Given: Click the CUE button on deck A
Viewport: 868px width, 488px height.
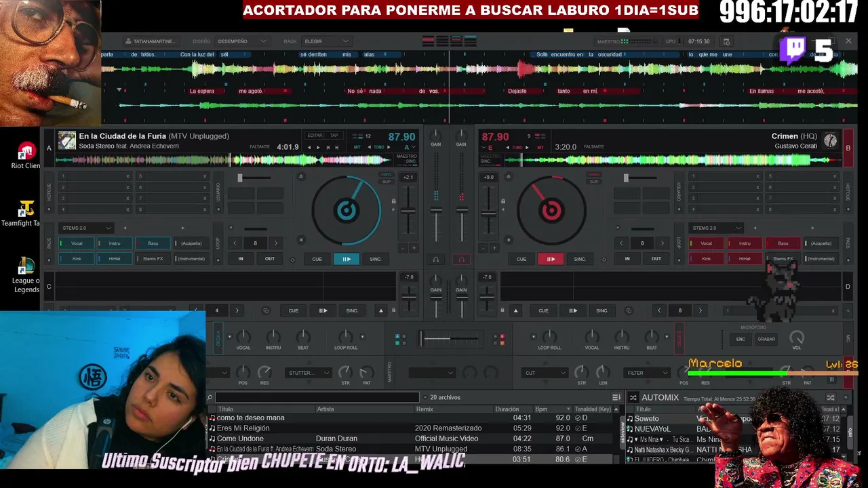Looking at the screenshot, I should [317, 259].
